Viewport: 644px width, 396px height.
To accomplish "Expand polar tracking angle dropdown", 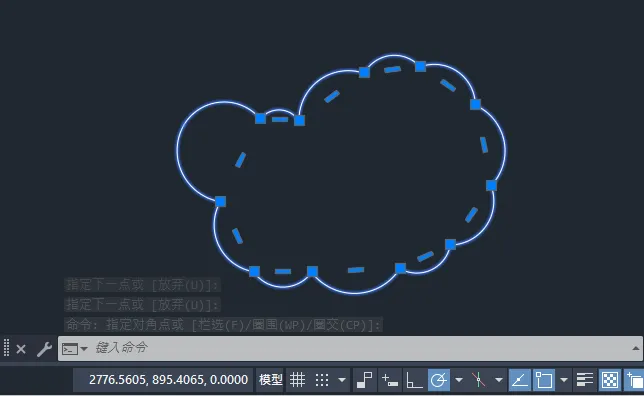I will [459, 380].
